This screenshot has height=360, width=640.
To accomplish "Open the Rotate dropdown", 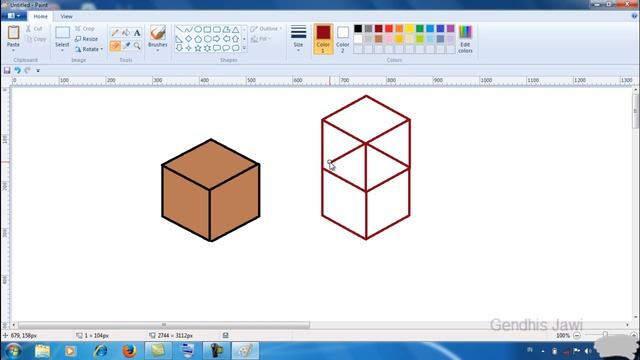I will point(89,49).
